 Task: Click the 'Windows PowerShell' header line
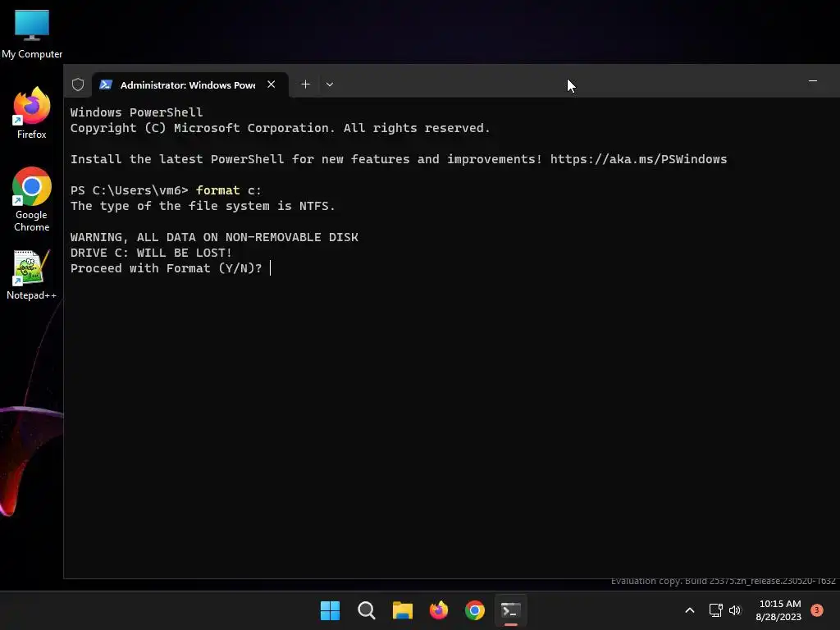(137, 112)
